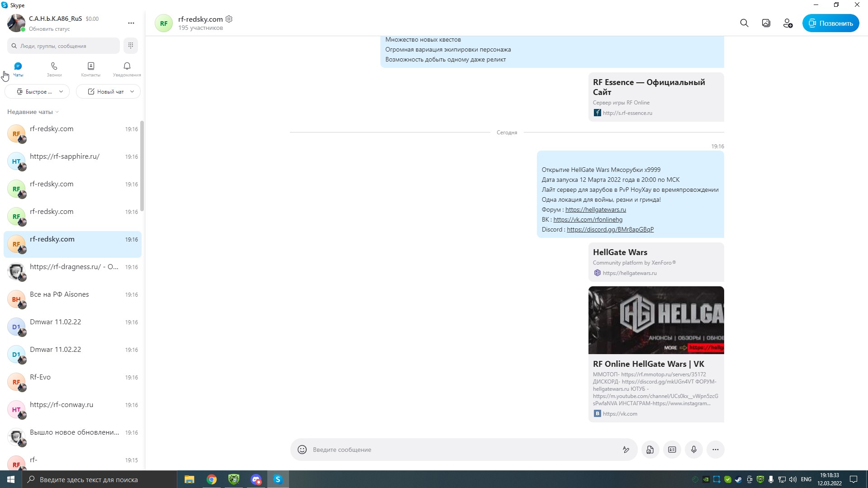Collapse the Недавние чаты section
Image resolution: width=868 pixels, height=488 pixels.
33,112
